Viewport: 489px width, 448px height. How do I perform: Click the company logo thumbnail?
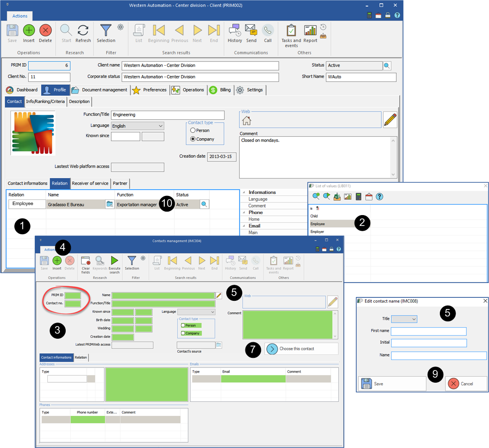[x=33, y=133]
